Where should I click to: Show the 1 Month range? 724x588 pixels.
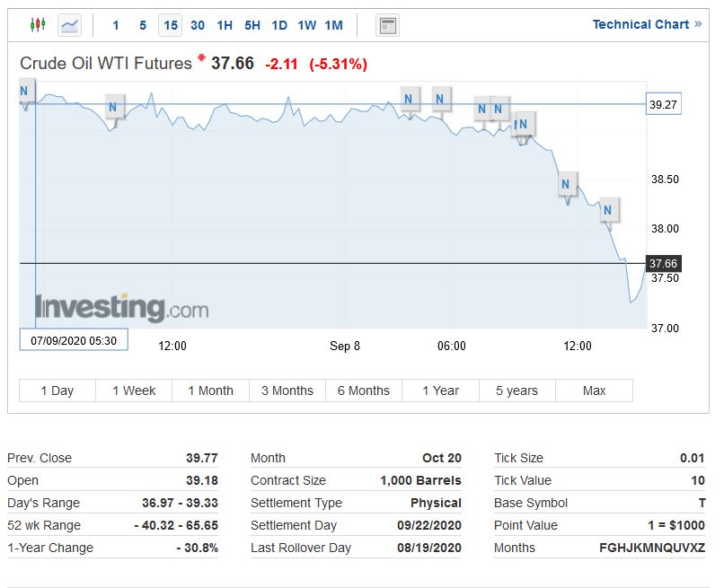point(210,391)
